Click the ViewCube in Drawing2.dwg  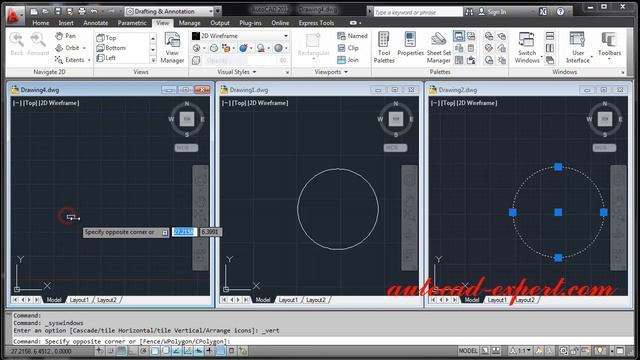click(604, 119)
